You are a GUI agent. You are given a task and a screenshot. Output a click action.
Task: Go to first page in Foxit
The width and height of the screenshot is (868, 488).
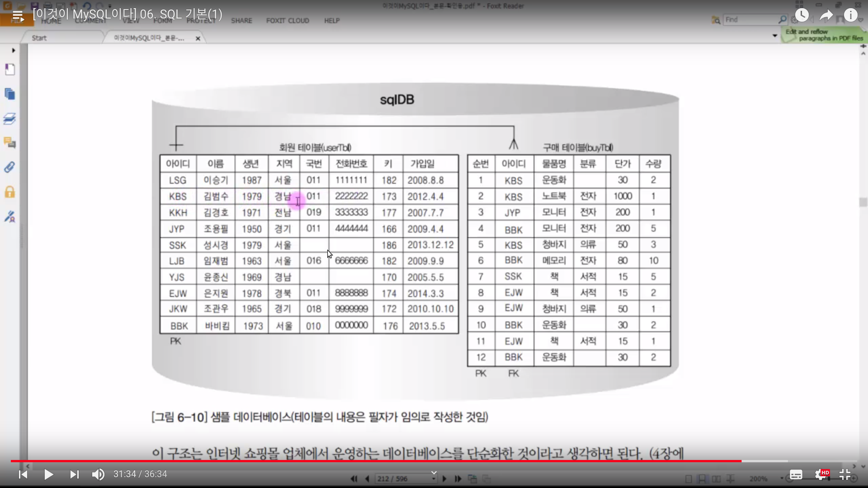click(354, 479)
